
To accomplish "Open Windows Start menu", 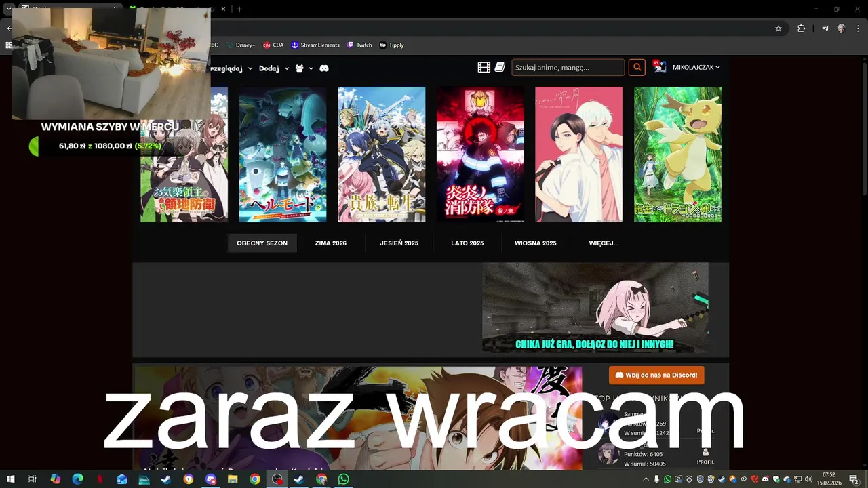I will tap(10, 479).
